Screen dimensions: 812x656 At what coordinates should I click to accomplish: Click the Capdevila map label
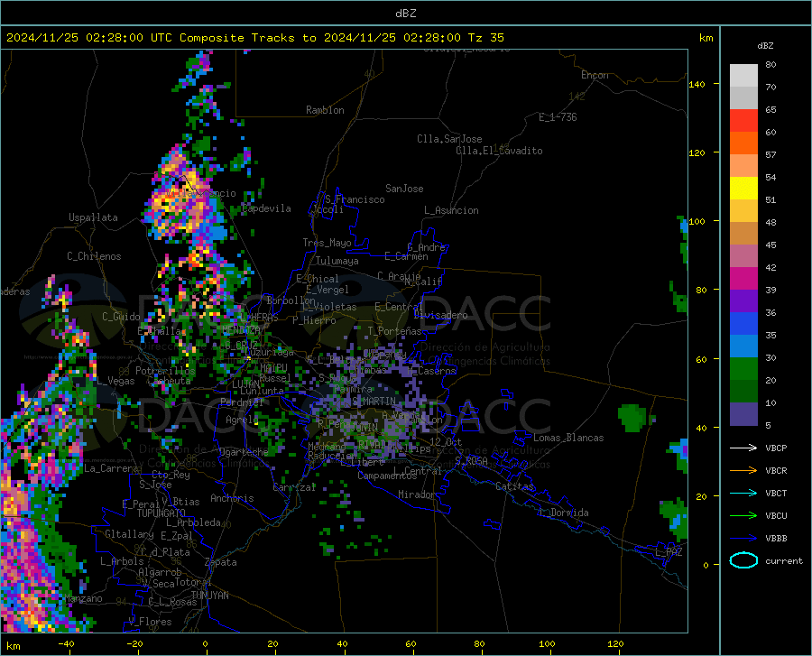point(266,208)
